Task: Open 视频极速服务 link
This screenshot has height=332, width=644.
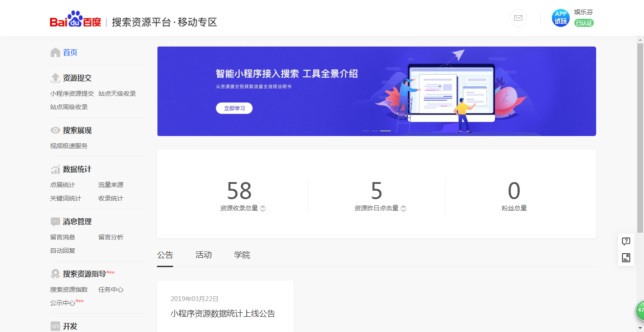Action: [69, 146]
